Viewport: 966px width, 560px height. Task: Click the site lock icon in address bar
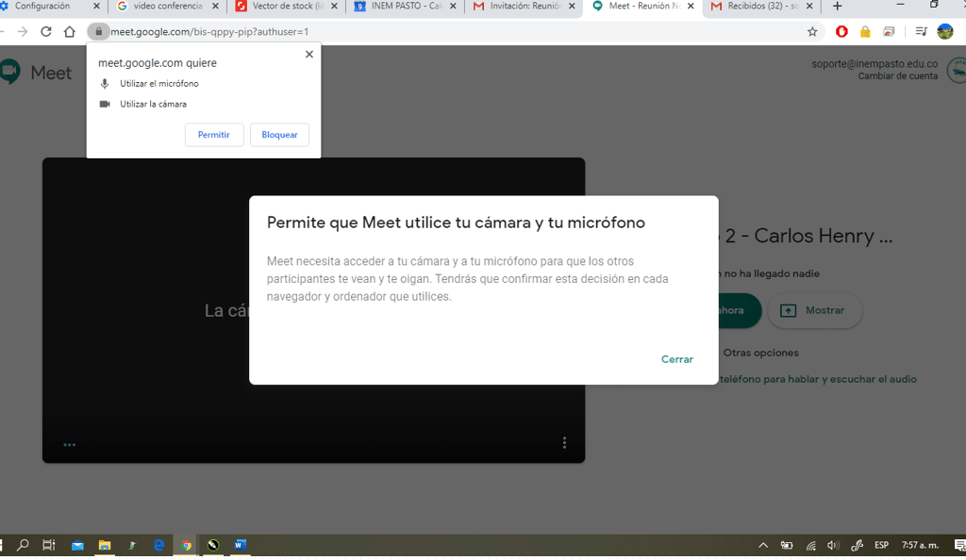coord(98,31)
